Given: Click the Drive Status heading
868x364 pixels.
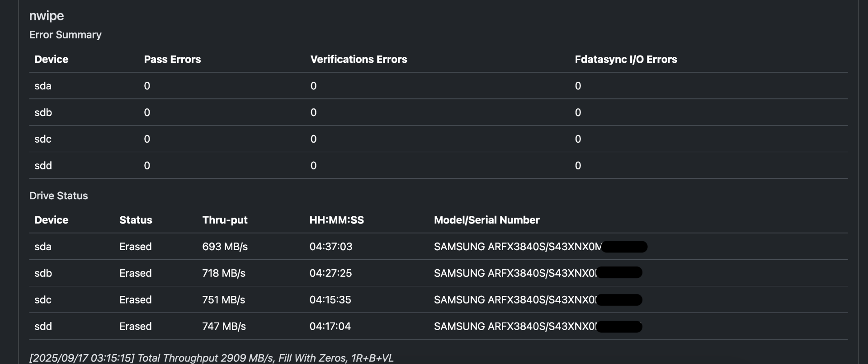Looking at the screenshot, I should pos(59,196).
